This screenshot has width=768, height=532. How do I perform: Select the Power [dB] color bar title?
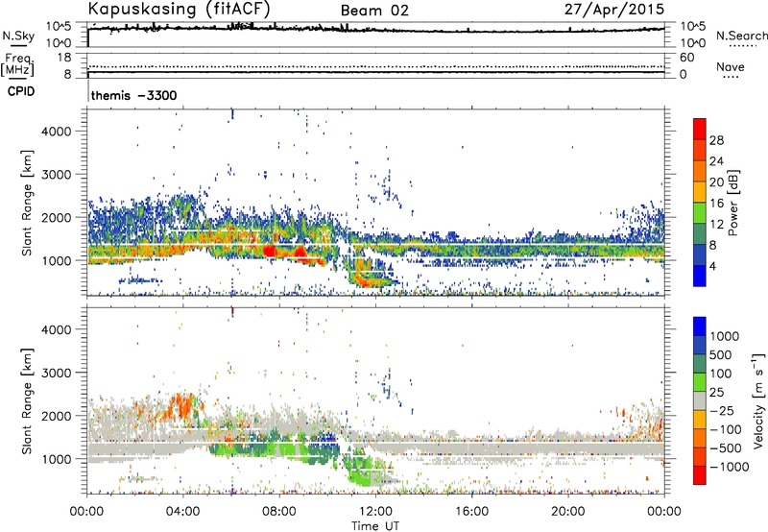[x=732, y=203]
